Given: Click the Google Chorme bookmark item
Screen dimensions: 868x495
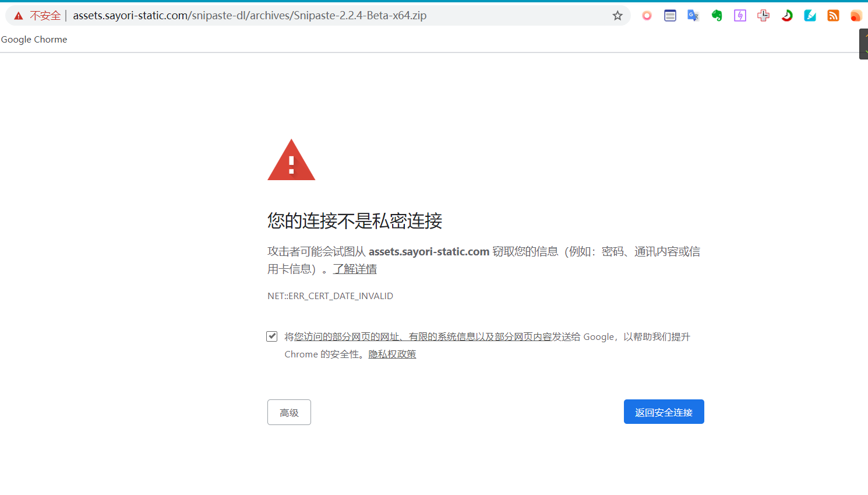Looking at the screenshot, I should click(34, 39).
